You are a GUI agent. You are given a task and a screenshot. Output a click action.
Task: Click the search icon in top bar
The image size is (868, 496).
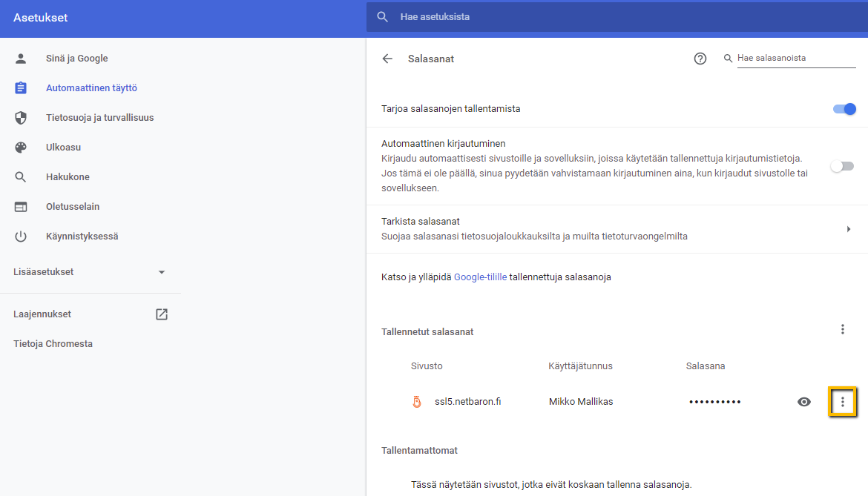point(383,17)
